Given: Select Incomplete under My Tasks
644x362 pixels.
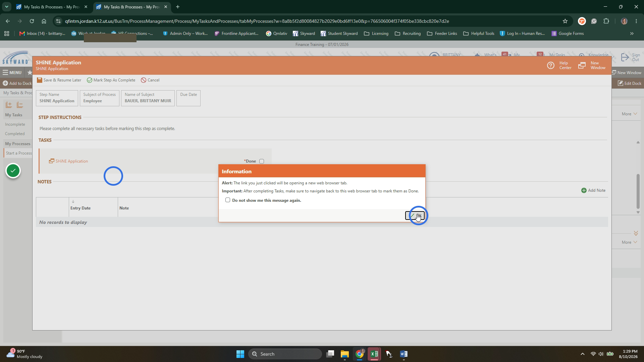Looking at the screenshot, I should coord(15,124).
